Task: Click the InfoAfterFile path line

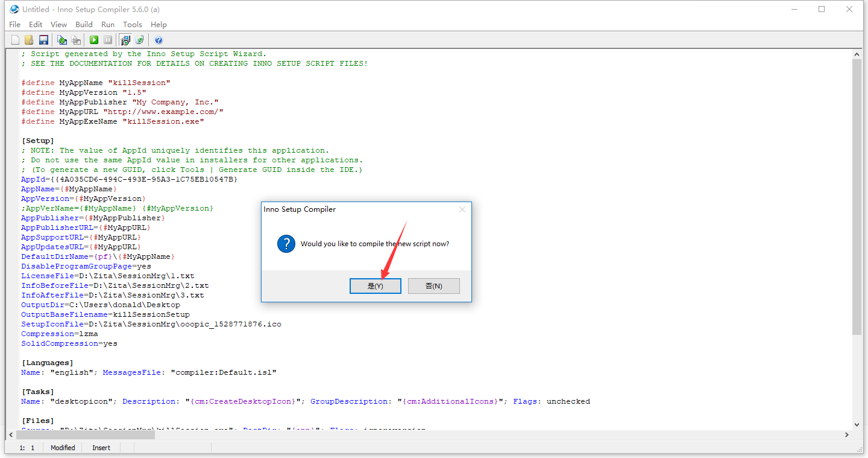Action: click(x=113, y=295)
